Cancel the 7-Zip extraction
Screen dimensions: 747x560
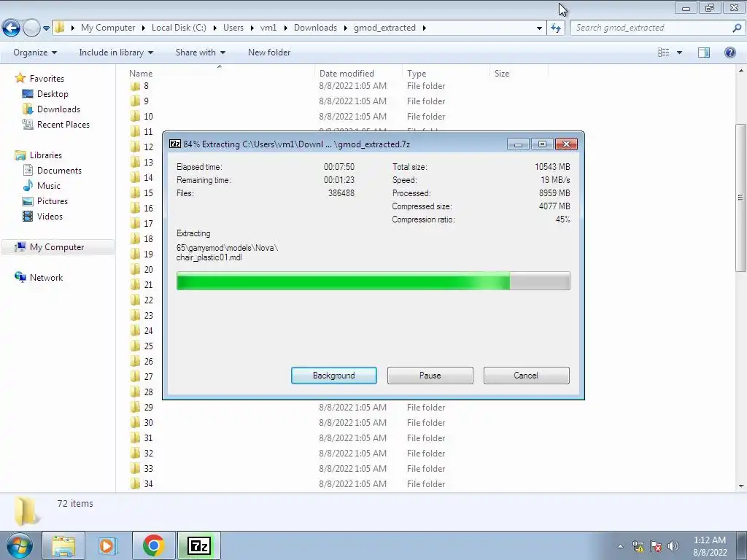pos(527,376)
